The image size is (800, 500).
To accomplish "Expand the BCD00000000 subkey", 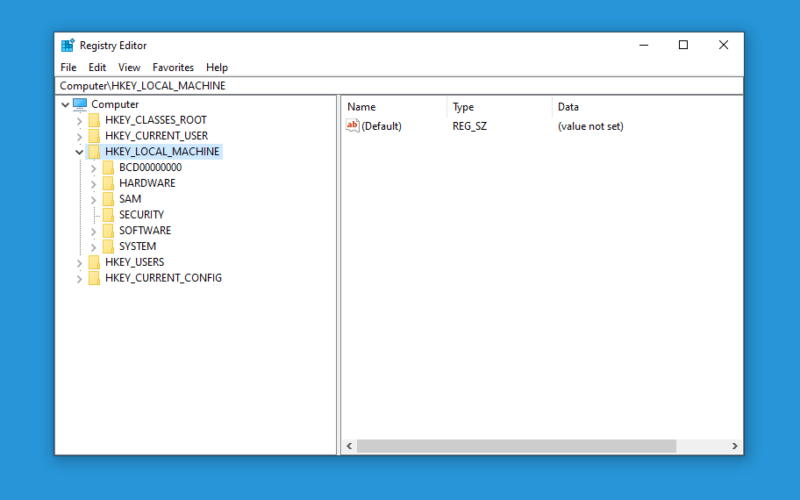I will click(x=93, y=168).
